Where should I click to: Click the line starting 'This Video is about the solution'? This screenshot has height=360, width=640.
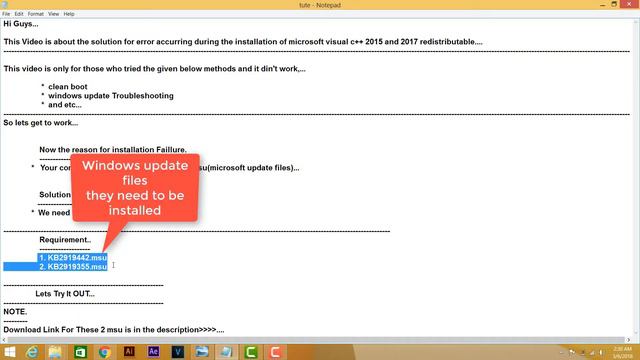click(243, 42)
